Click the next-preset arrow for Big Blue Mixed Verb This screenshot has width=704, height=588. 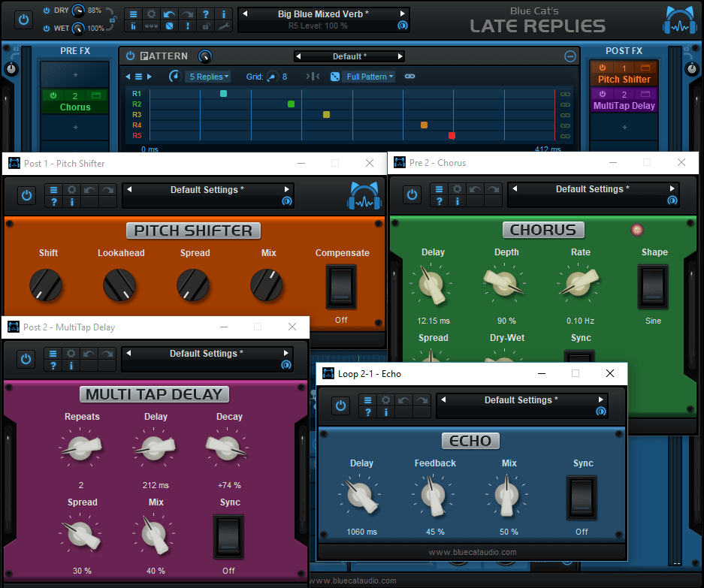point(403,12)
